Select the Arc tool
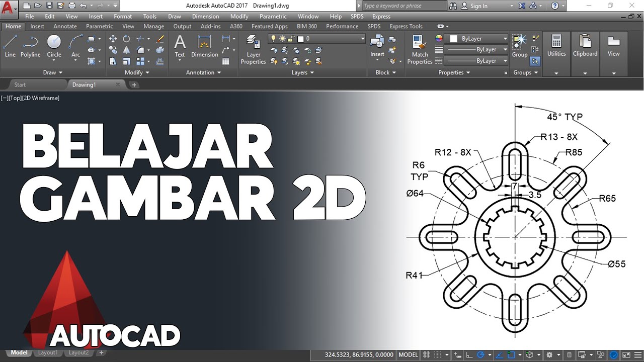Viewport: 644px width, 362px height. 75,46
